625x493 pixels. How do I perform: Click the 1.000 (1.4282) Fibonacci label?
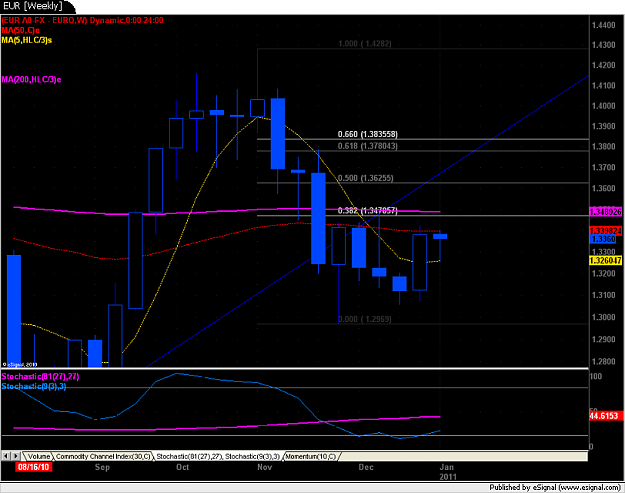pyautogui.click(x=365, y=44)
